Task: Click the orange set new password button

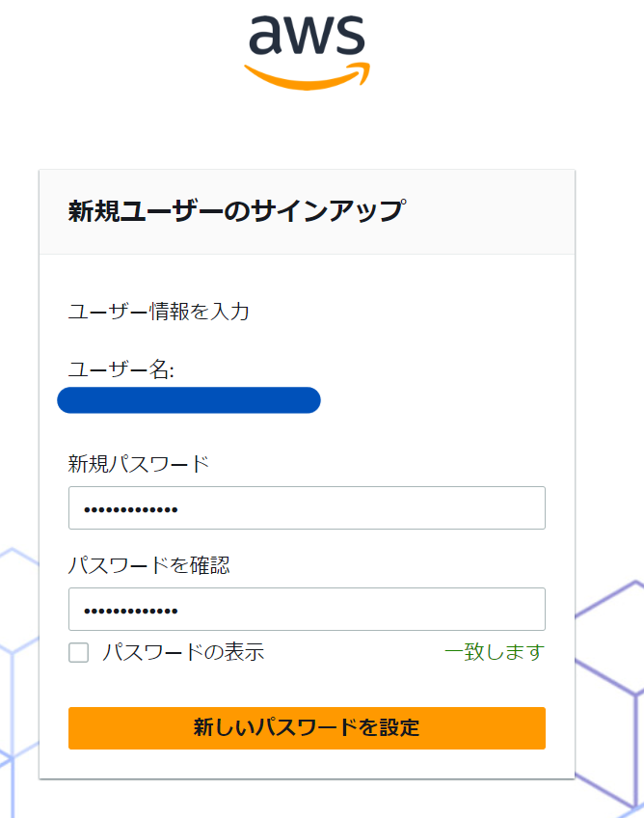Action: click(x=307, y=728)
